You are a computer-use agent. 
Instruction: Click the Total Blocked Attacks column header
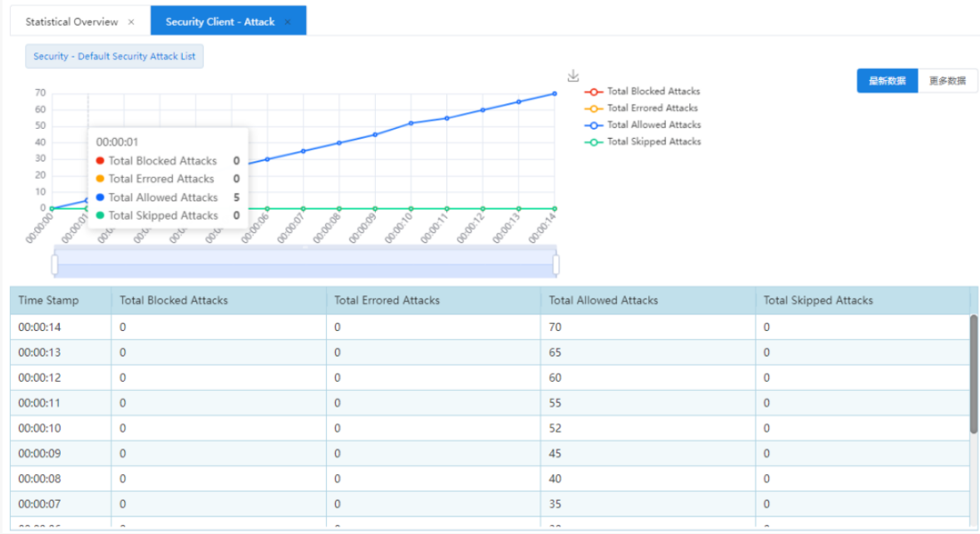(174, 300)
